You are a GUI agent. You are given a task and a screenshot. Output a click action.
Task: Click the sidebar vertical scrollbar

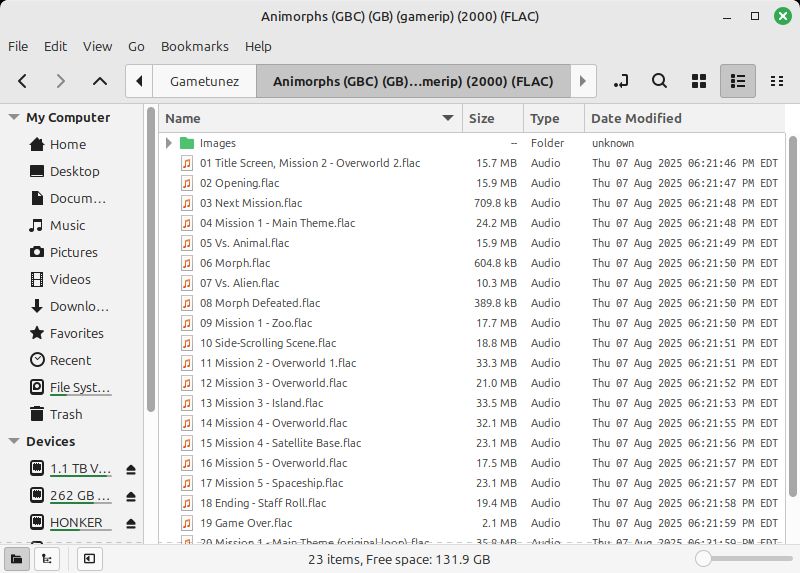point(151,259)
